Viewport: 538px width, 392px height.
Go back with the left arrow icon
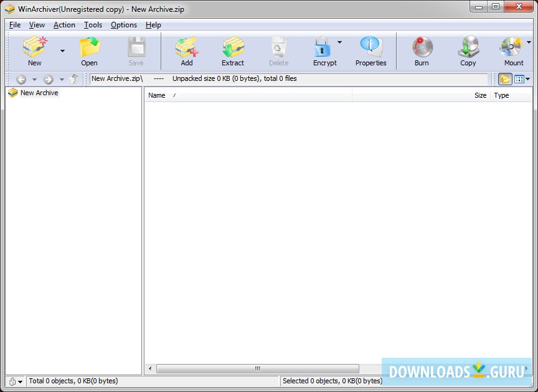pyautogui.click(x=21, y=79)
